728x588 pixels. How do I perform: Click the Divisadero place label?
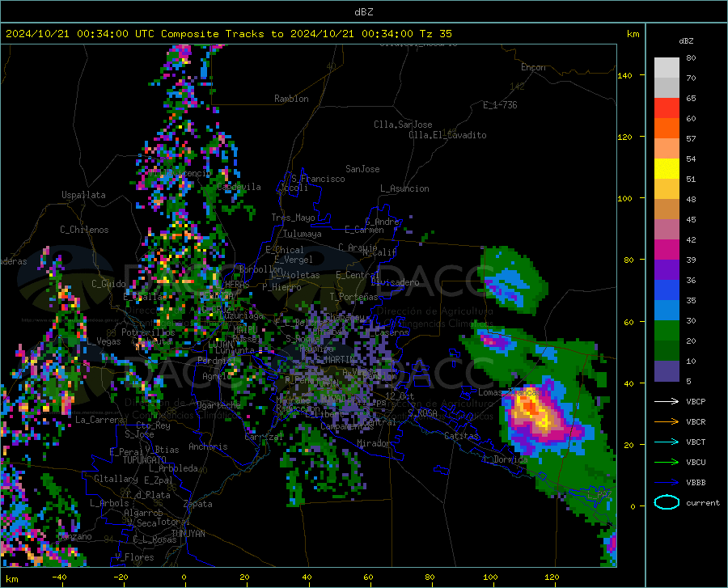pyautogui.click(x=395, y=282)
